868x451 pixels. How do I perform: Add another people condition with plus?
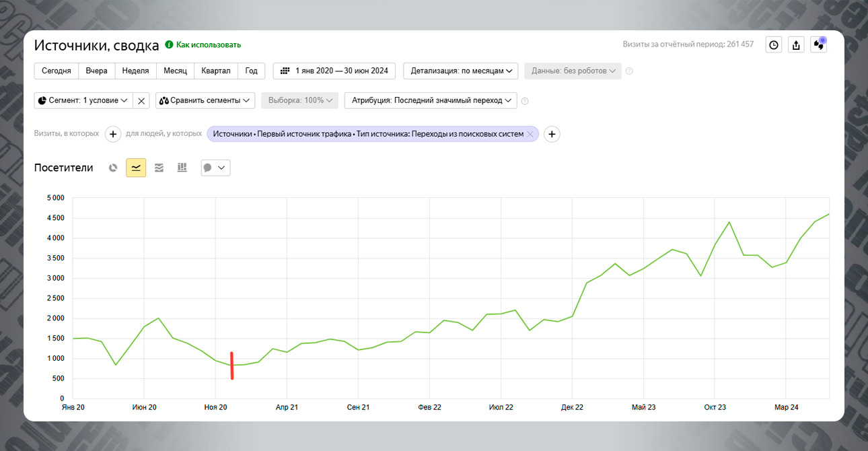coord(552,134)
